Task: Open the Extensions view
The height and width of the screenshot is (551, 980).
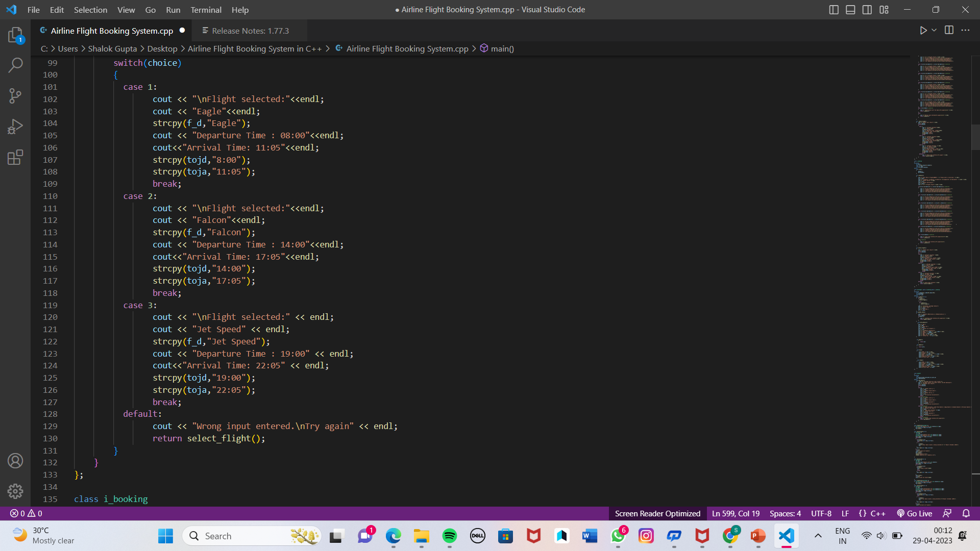Action: click(15, 157)
